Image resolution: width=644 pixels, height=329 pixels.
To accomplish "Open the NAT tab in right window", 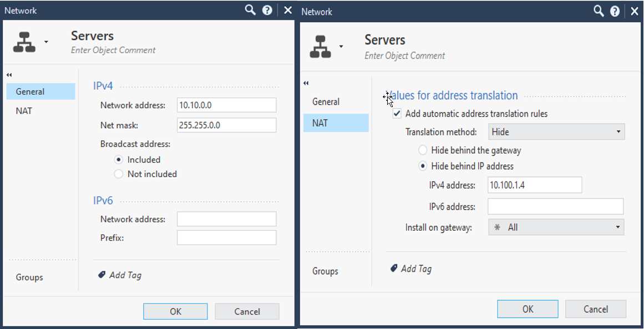I will pos(336,123).
